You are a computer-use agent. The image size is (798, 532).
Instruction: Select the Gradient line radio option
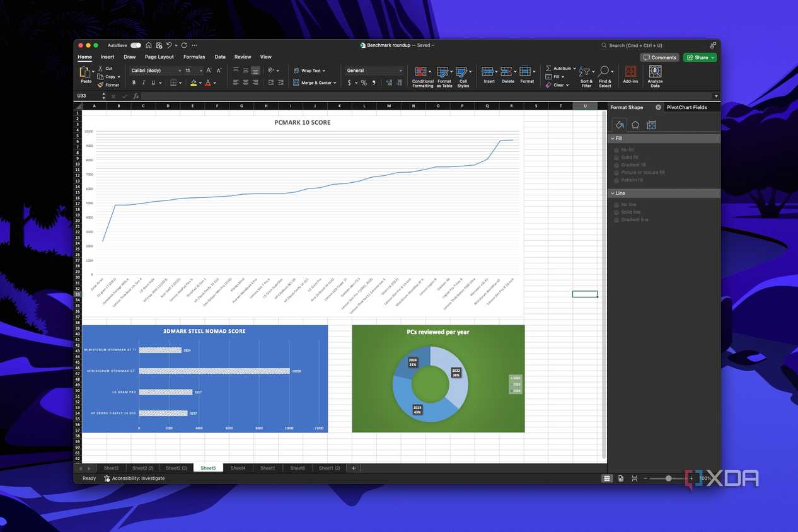pos(616,220)
